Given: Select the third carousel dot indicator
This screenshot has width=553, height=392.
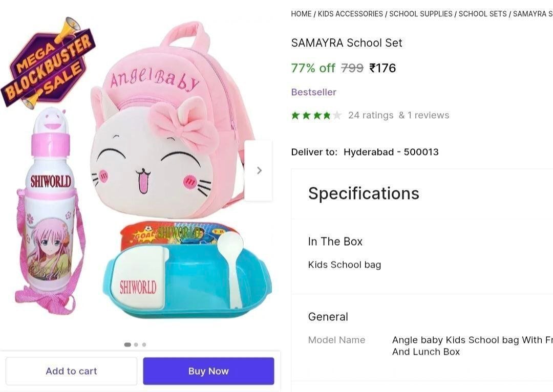Looking at the screenshot, I should 144,345.
